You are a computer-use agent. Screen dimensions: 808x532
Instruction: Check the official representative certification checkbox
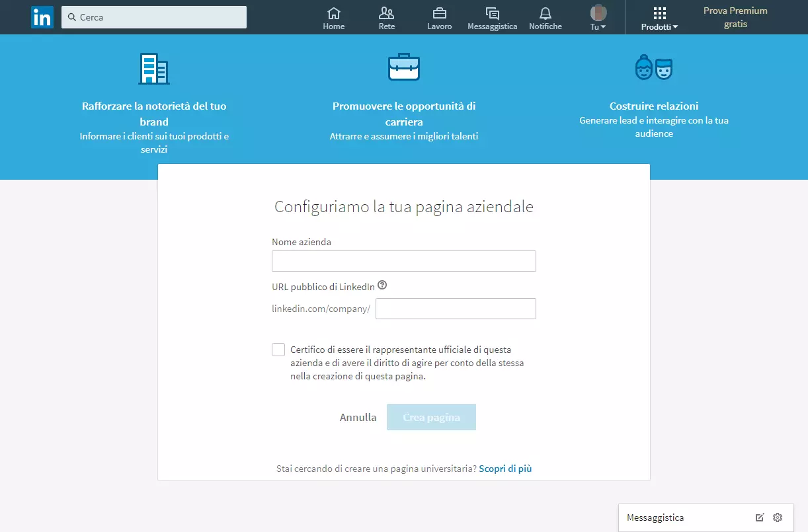pos(278,350)
